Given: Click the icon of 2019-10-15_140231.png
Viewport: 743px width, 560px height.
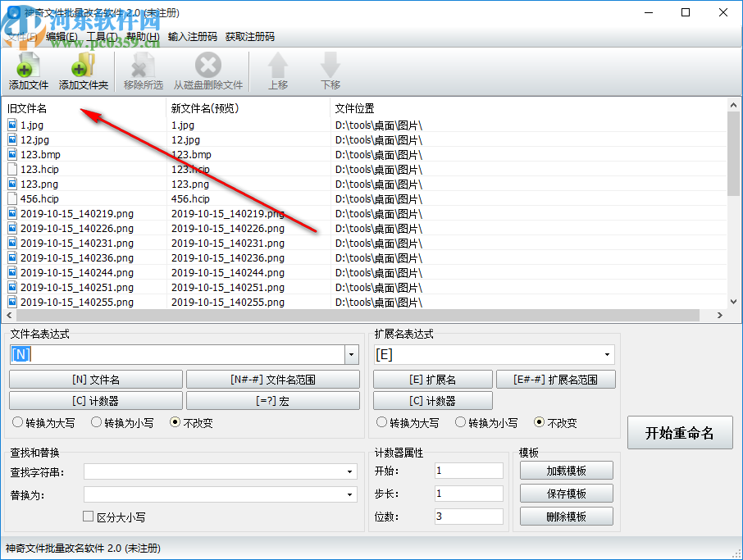Looking at the screenshot, I should (x=12, y=243).
